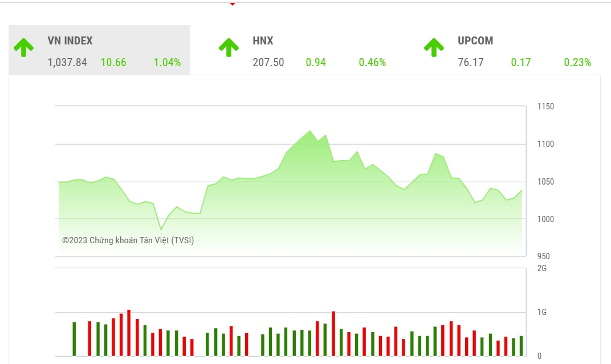This screenshot has height=364, width=611.
Task: Select the VN INDEX tab
Action: tap(99, 50)
